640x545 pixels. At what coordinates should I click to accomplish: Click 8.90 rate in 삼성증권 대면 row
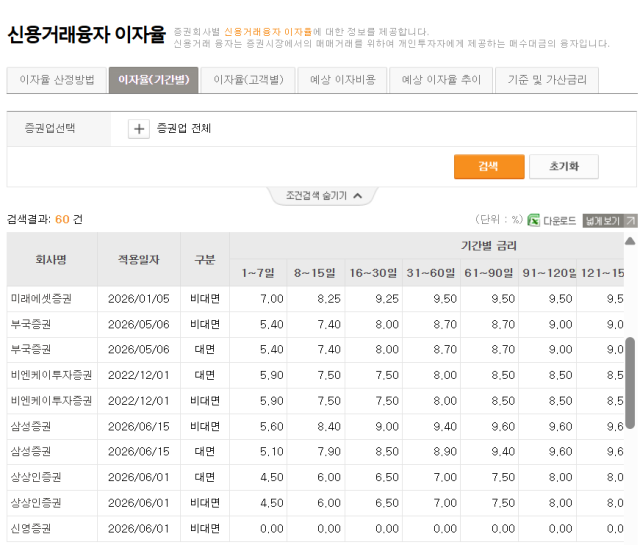[x=445, y=452]
